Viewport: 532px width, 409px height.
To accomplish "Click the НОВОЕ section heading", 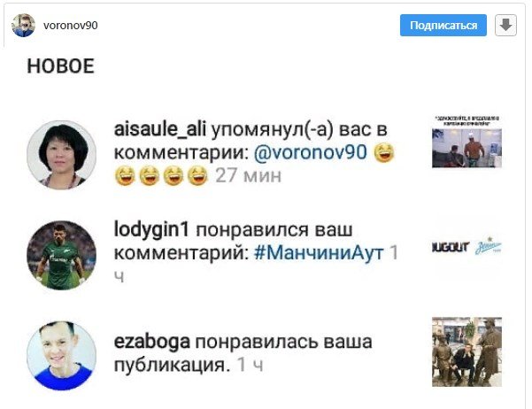I will click(x=61, y=66).
